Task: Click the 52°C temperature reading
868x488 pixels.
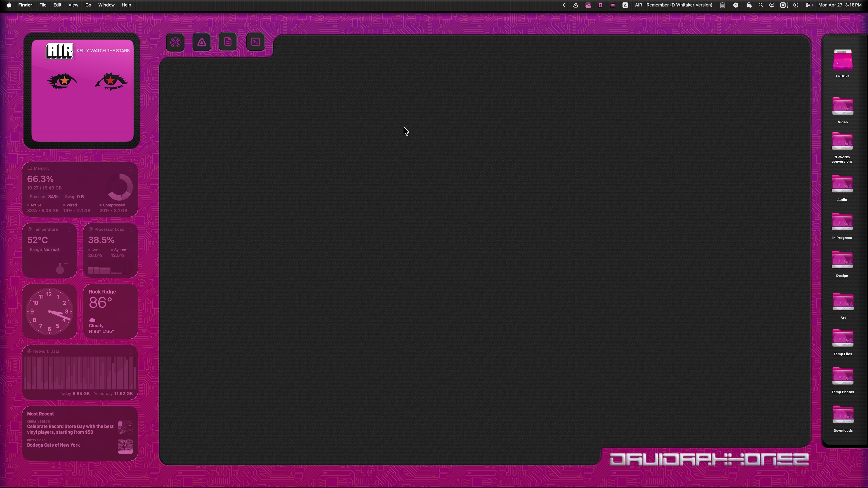Action: (37, 240)
